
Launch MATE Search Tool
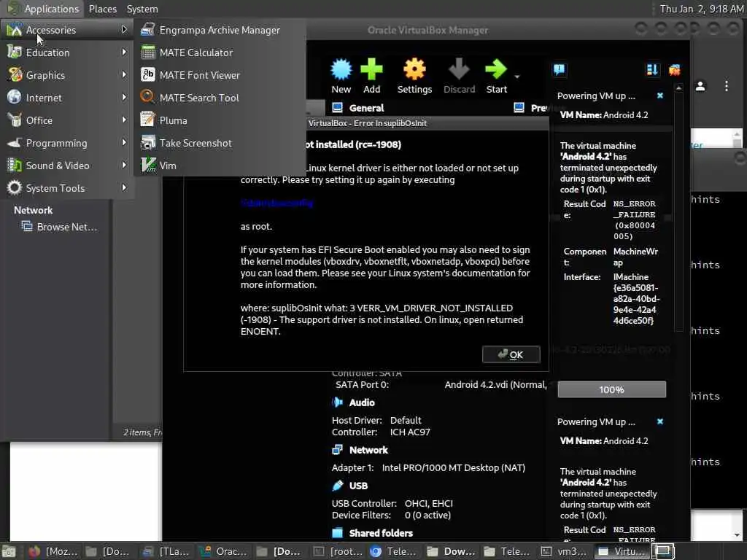tap(220, 98)
